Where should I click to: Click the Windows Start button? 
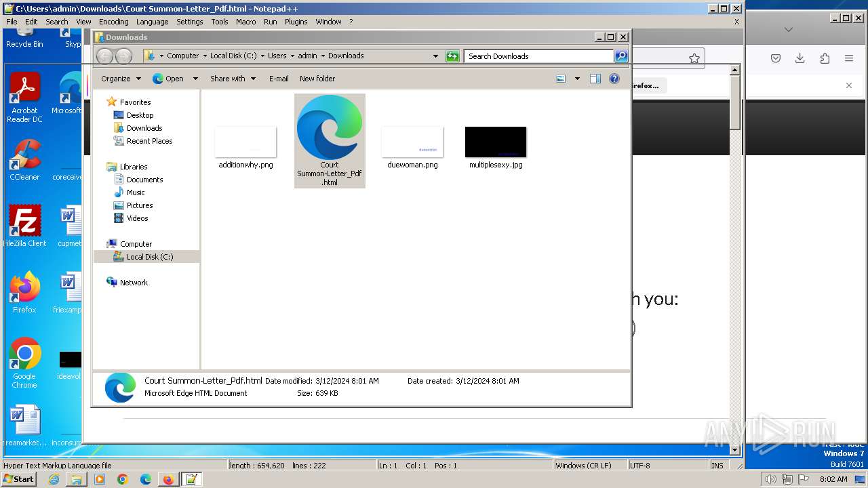[18, 479]
